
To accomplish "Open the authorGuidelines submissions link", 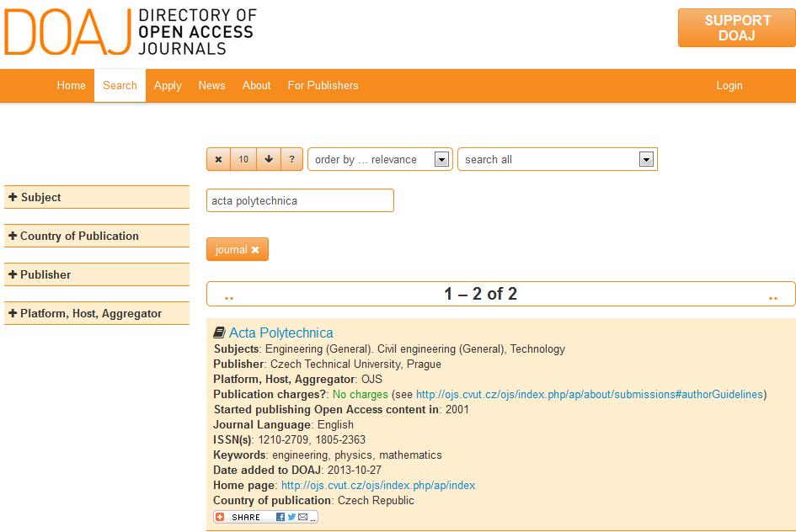I will 590,394.
